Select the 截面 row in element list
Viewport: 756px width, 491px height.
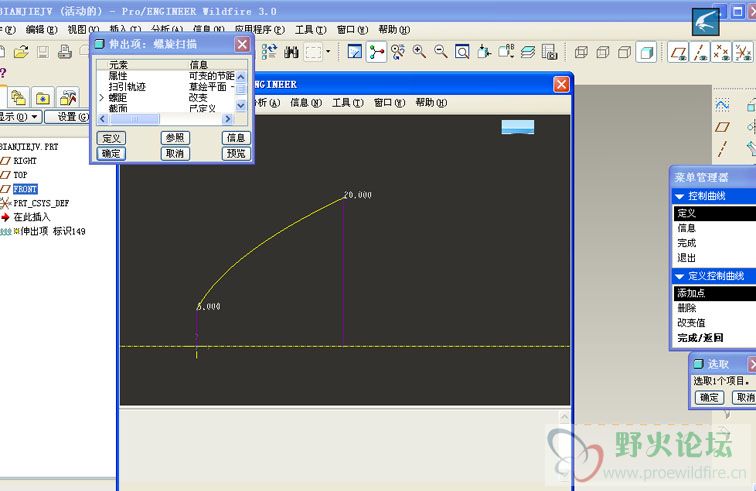click(166, 108)
